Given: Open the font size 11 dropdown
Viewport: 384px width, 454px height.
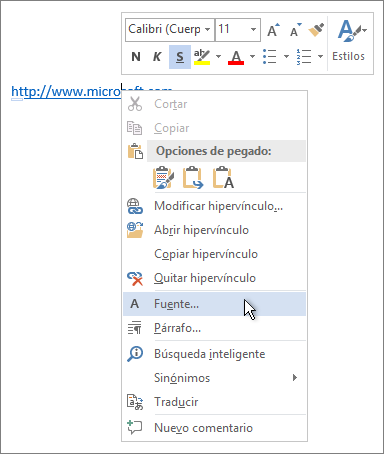Looking at the screenshot, I should click(x=253, y=30).
